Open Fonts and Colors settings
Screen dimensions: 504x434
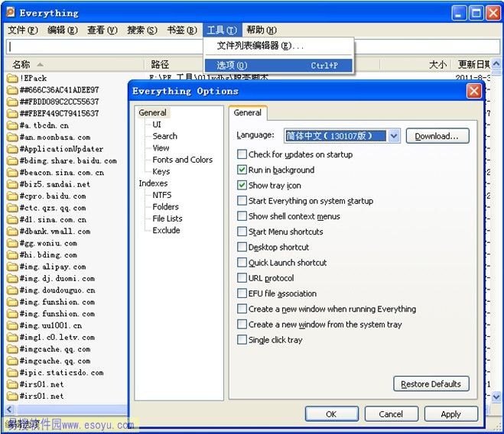pyautogui.click(x=182, y=160)
